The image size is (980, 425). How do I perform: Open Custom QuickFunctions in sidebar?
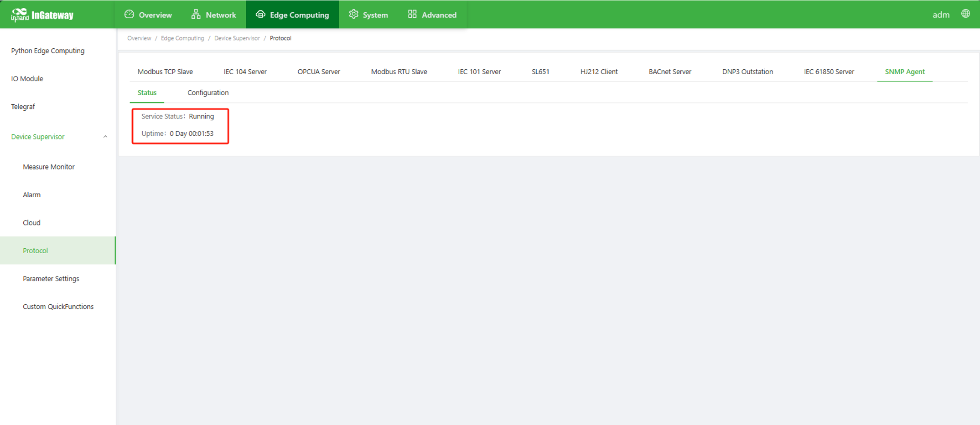click(x=58, y=307)
